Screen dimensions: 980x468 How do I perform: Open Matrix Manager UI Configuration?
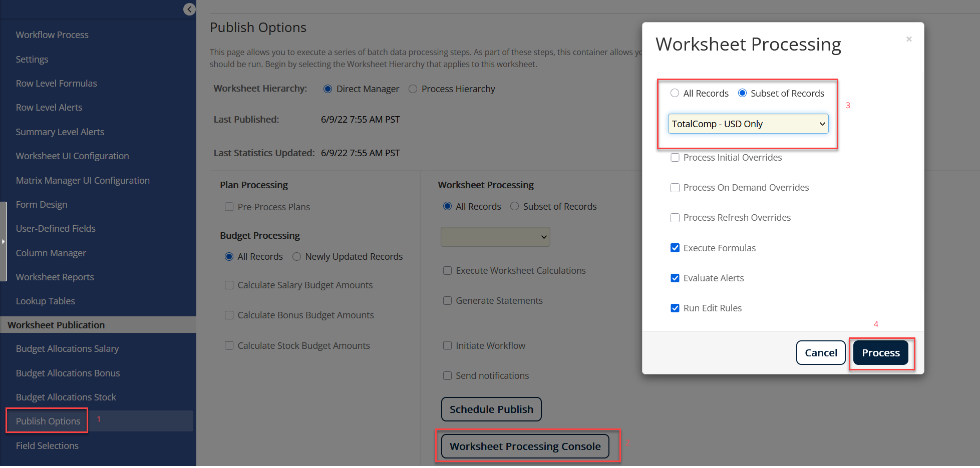83,180
